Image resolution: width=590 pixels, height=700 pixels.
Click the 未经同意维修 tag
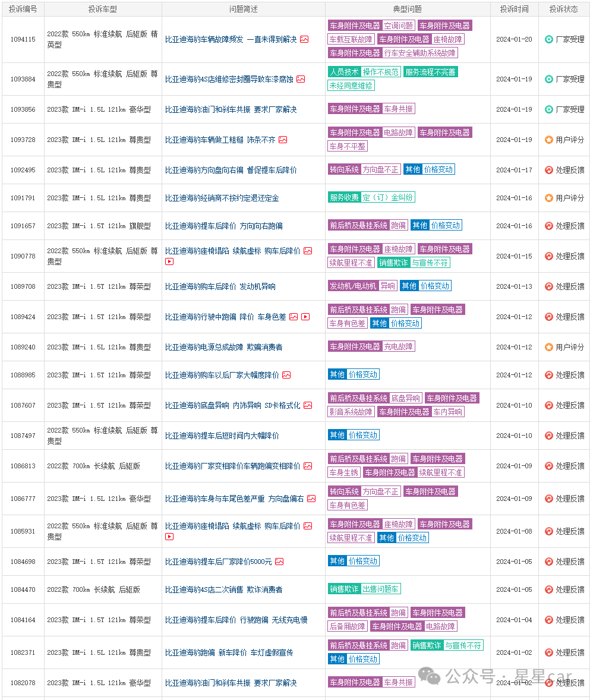[351, 86]
